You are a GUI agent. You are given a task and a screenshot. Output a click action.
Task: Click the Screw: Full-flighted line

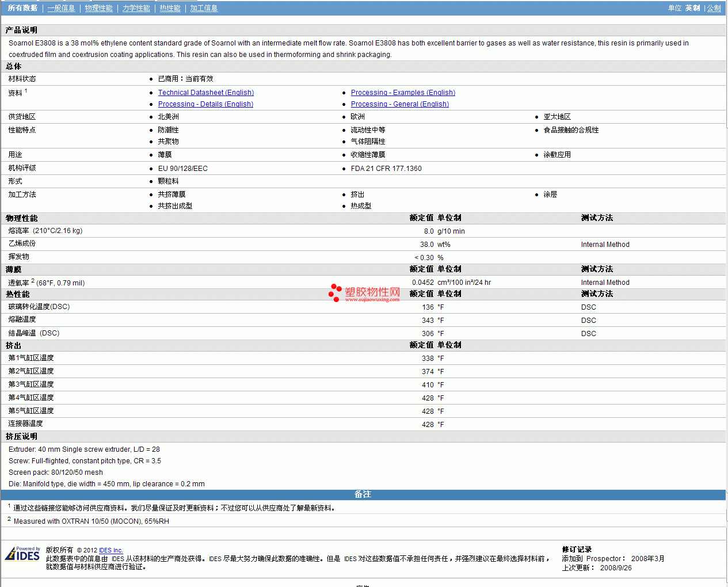(x=85, y=461)
